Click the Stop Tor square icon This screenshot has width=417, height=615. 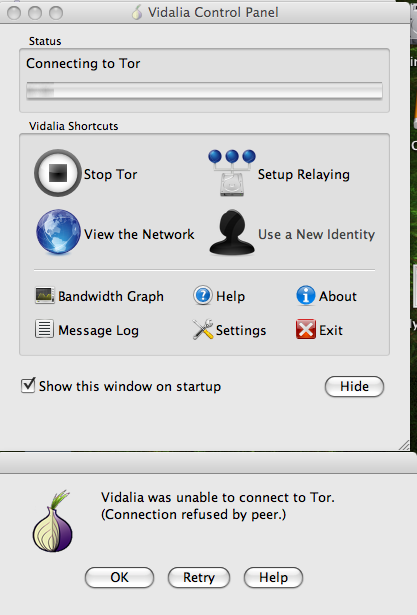tap(58, 173)
